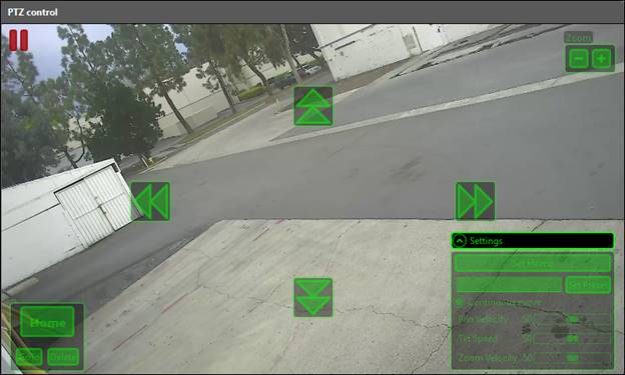The width and height of the screenshot is (625, 375).
Task: Click the Goto button below Home
Action: point(29,357)
